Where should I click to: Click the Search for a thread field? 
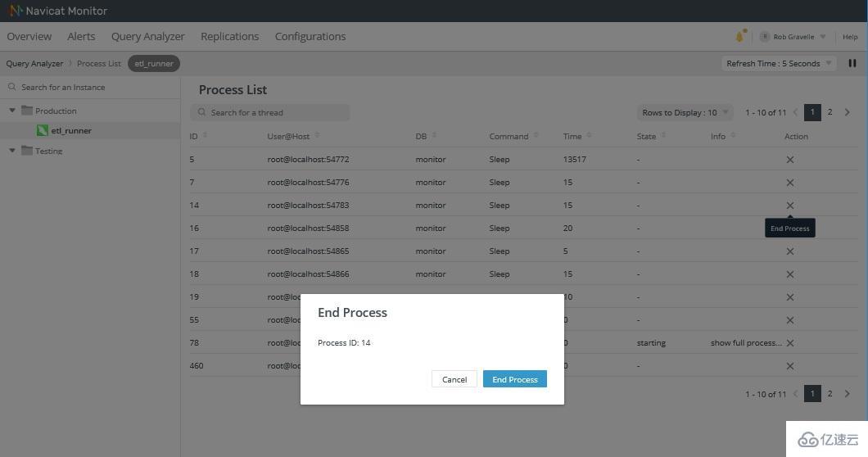(x=270, y=112)
